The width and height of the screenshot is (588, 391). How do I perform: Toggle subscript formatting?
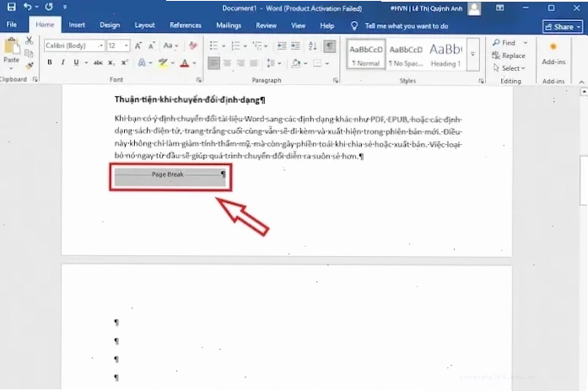click(x=111, y=62)
